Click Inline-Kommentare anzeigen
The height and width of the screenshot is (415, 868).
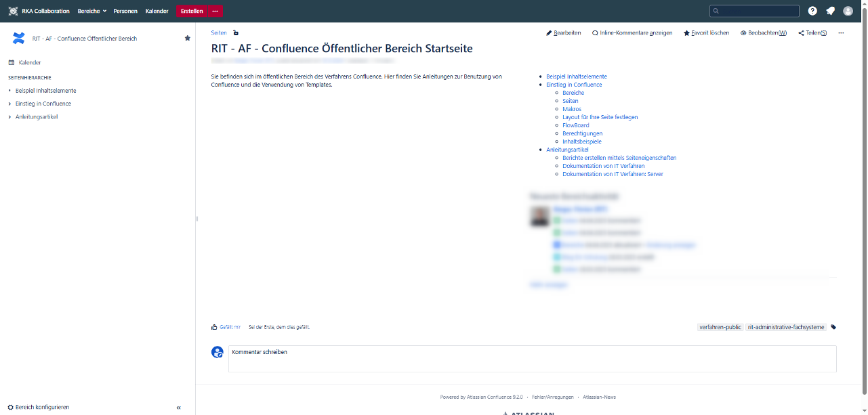(x=632, y=32)
